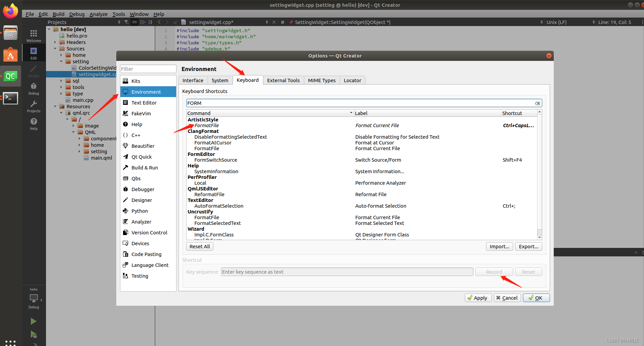Viewport: 644px width, 346px height.
Task: Click Cancel in Options dialog
Action: [507, 298]
